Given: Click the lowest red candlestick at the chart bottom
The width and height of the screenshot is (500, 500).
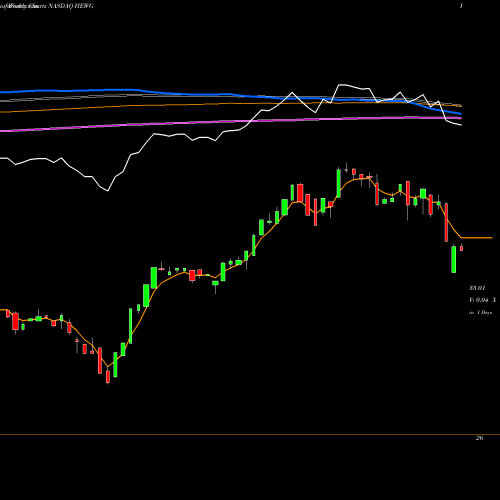Looking at the screenshot, I should click(108, 377).
